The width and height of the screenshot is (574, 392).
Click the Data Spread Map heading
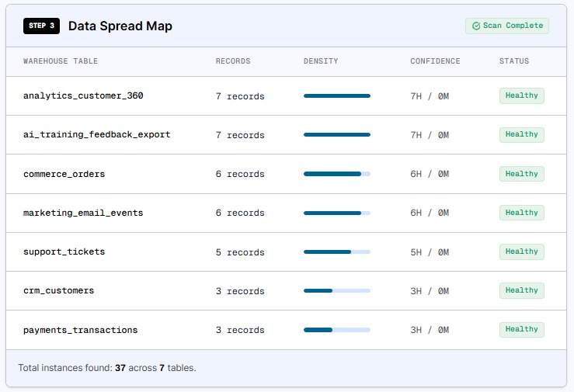click(120, 26)
